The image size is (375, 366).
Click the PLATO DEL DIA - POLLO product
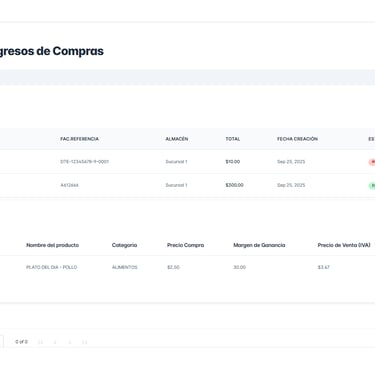(x=52, y=267)
